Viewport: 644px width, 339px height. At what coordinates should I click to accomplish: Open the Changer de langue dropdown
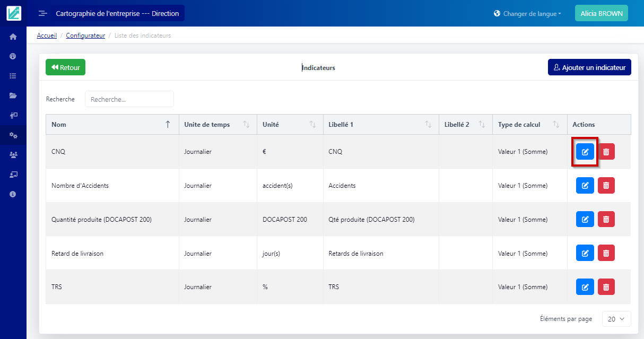[x=527, y=14]
